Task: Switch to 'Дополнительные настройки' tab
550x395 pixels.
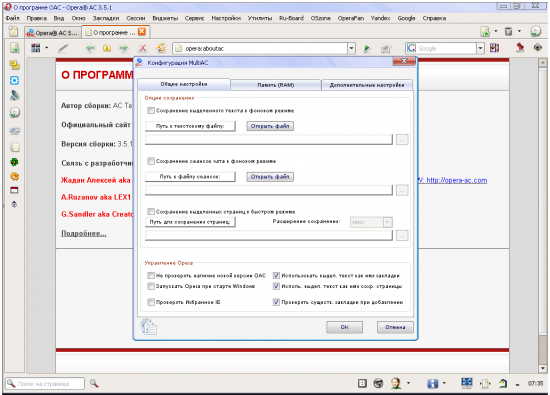Action: [x=367, y=85]
